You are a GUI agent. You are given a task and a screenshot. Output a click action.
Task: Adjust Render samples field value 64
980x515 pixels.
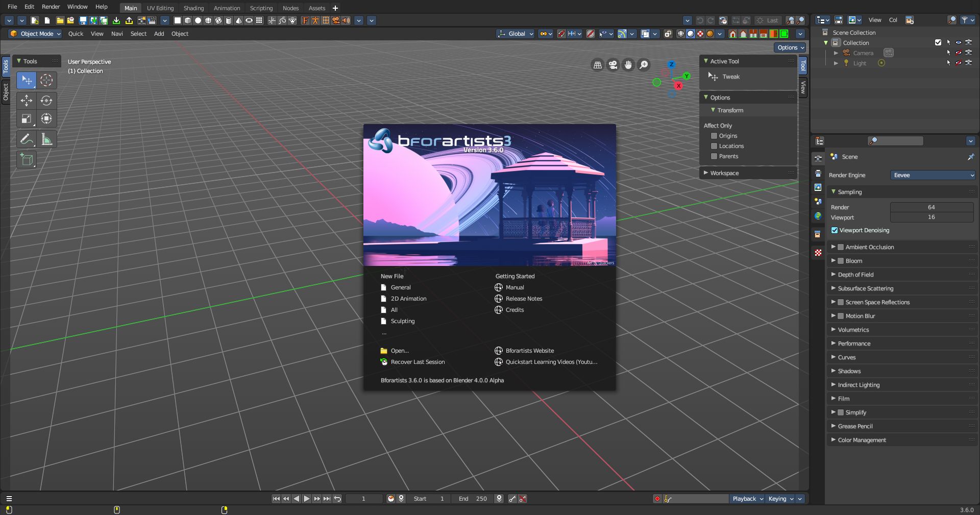(932, 207)
